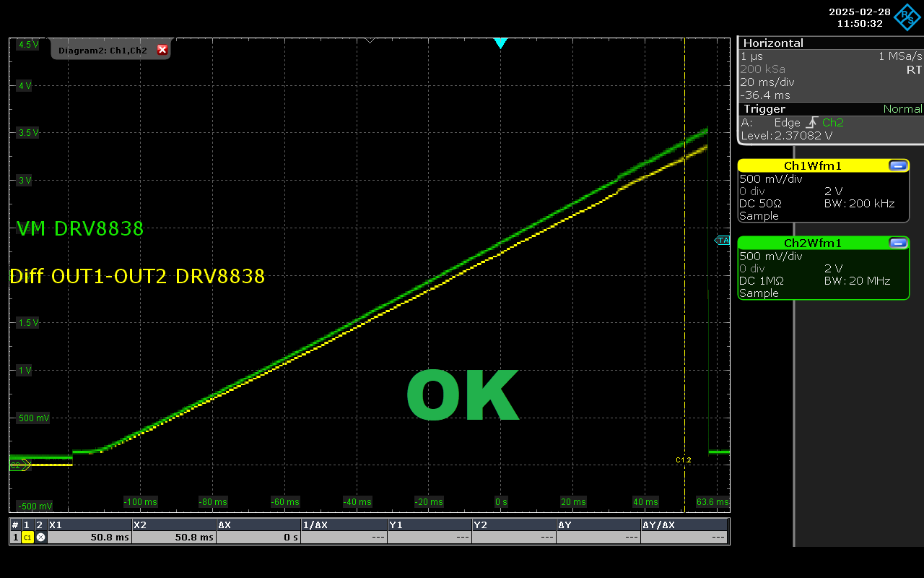924x578 pixels.
Task: Click the 40 ms time axis label
Action: (x=645, y=502)
